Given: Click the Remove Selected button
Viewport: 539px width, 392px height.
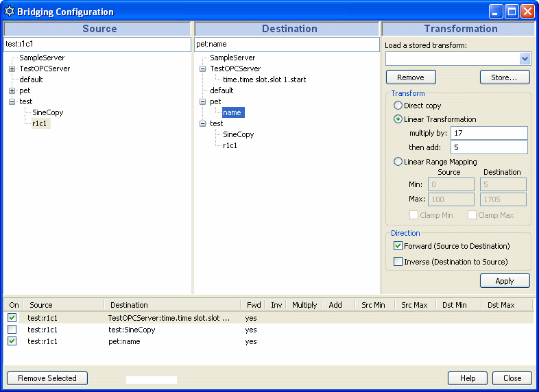Looking at the screenshot, I should click(47, 378).
